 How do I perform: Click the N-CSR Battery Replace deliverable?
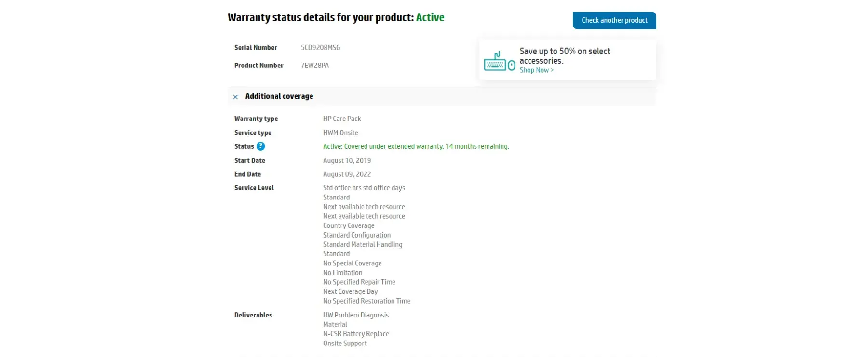(356, 334)
